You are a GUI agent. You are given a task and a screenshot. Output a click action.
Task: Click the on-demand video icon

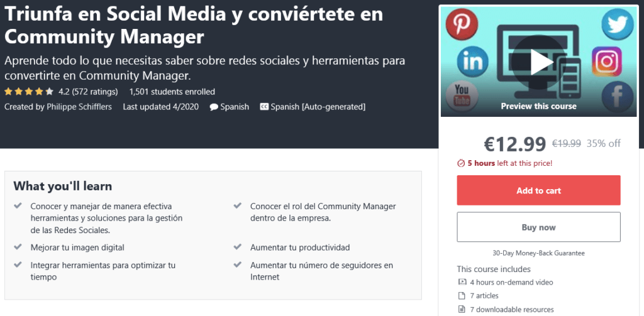coord(462,282)
